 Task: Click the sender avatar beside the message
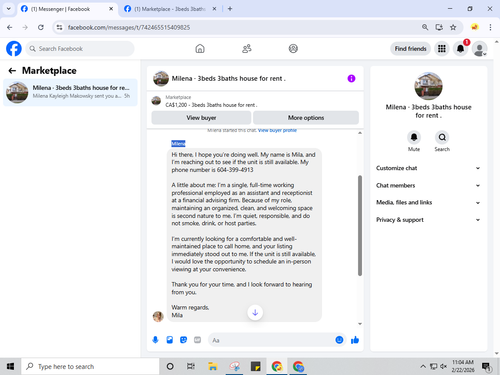click(x=158, y=316)
